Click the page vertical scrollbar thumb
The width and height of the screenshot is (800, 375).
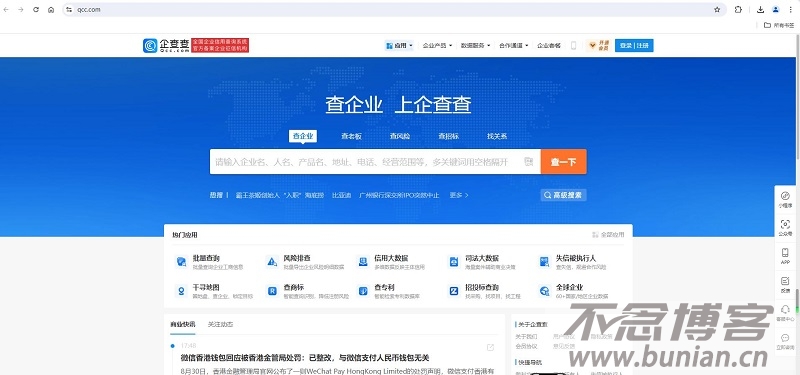tap(797, 297)
